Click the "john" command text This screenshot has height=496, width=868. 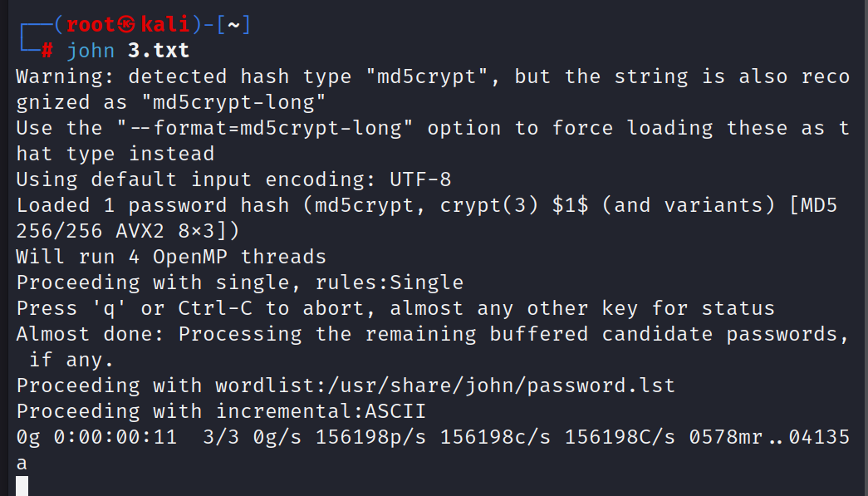[x=91, y=51]
